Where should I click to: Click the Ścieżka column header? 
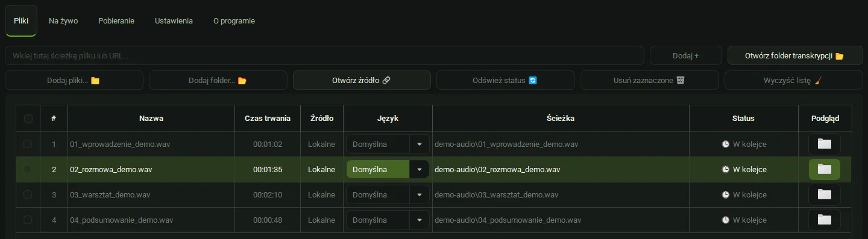(561, 119)
